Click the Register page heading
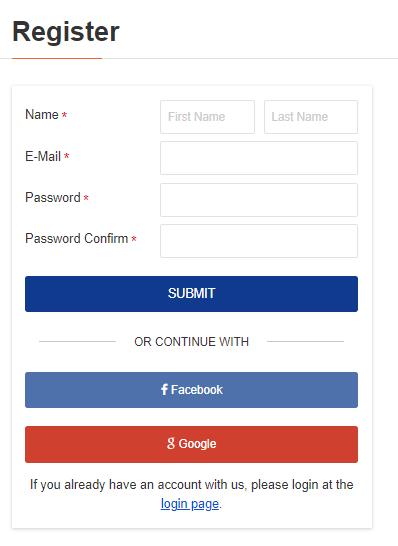Viewport: 398px width, 546px height. coord(66,32)
